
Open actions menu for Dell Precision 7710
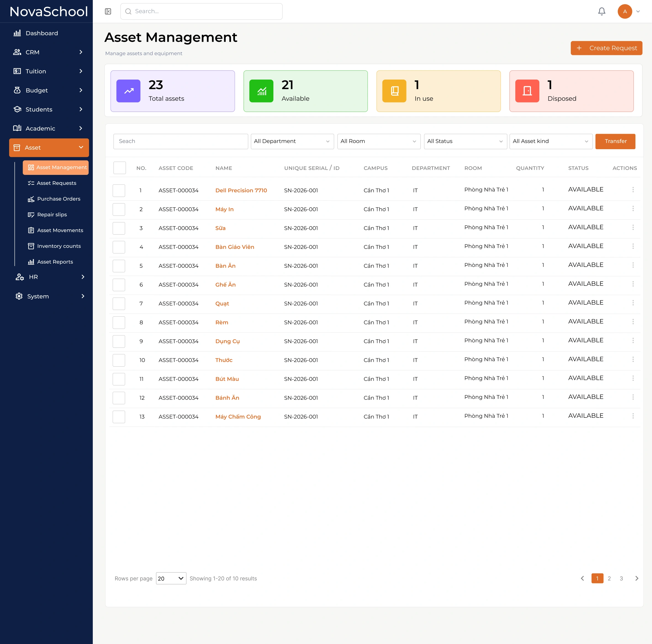coord(633,190)
